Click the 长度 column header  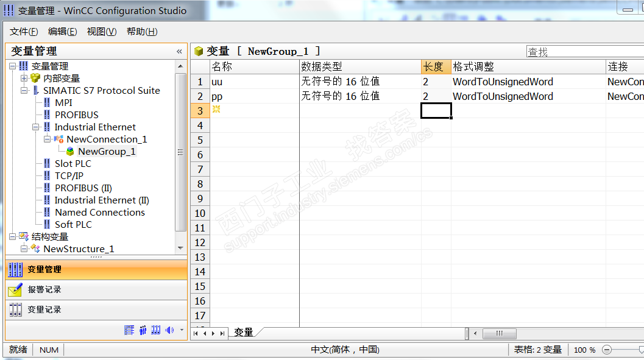pos(436,66)
